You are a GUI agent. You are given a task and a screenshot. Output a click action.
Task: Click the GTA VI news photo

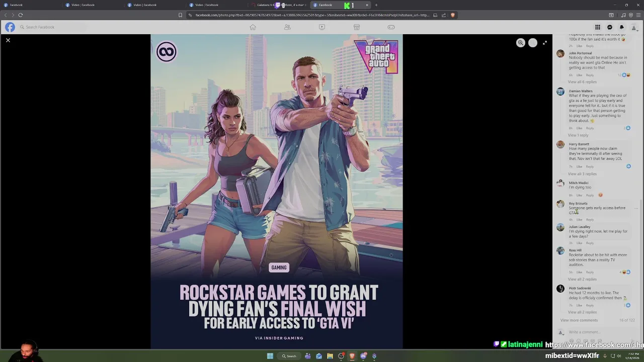click(x=277, y=191)
